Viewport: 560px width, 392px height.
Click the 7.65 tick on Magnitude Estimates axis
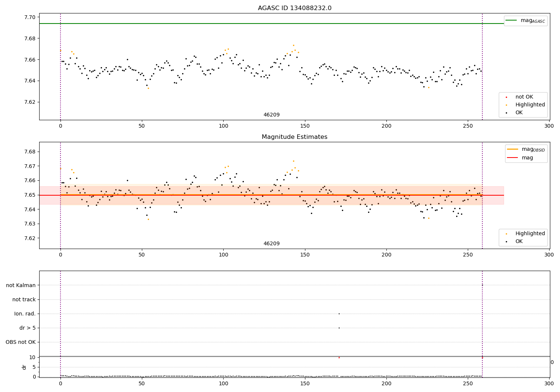point(30,195)
